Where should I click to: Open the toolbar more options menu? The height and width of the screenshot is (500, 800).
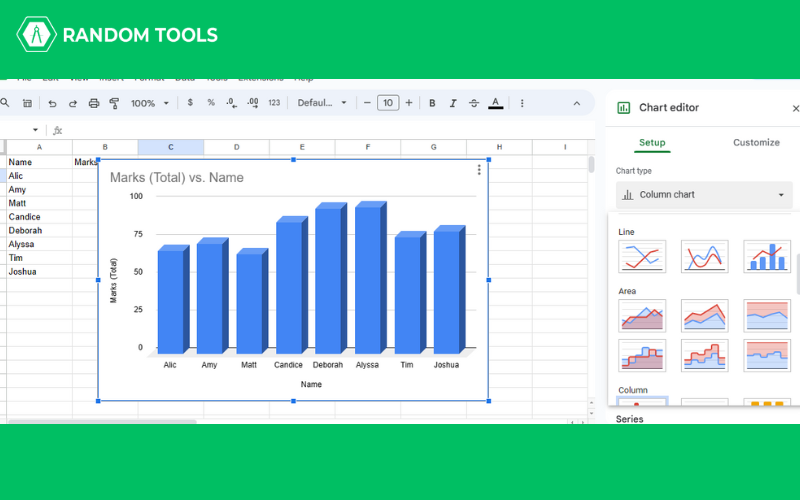[x=522, y=103]
